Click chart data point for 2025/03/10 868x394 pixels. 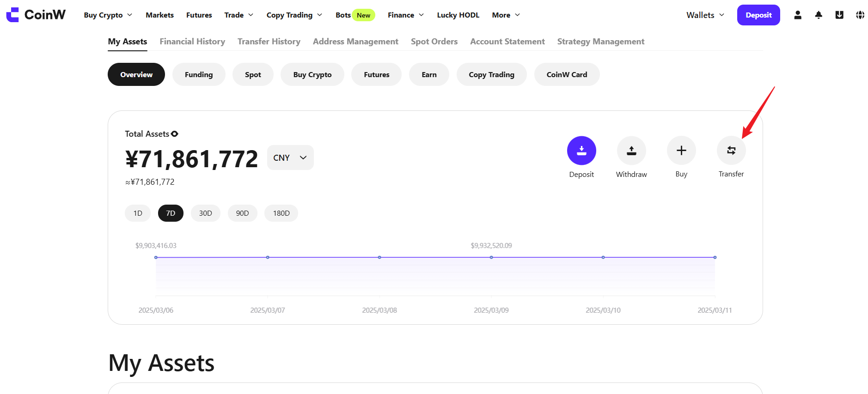coord(603,257)
